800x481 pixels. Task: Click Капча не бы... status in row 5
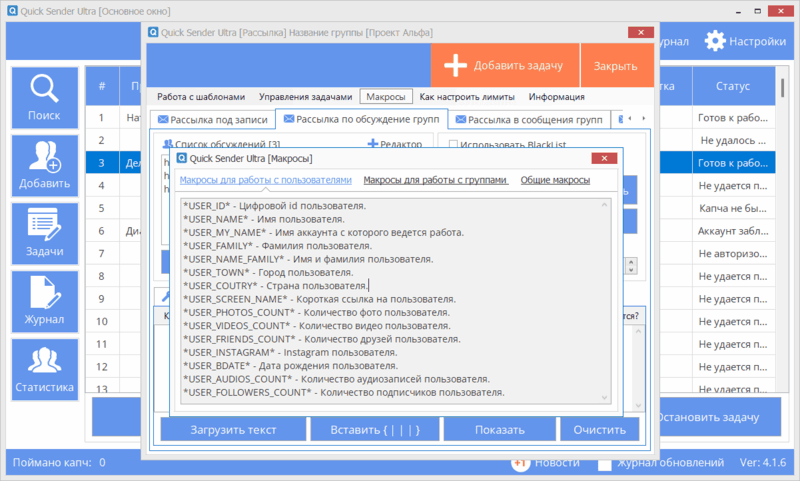coord(733,209)
